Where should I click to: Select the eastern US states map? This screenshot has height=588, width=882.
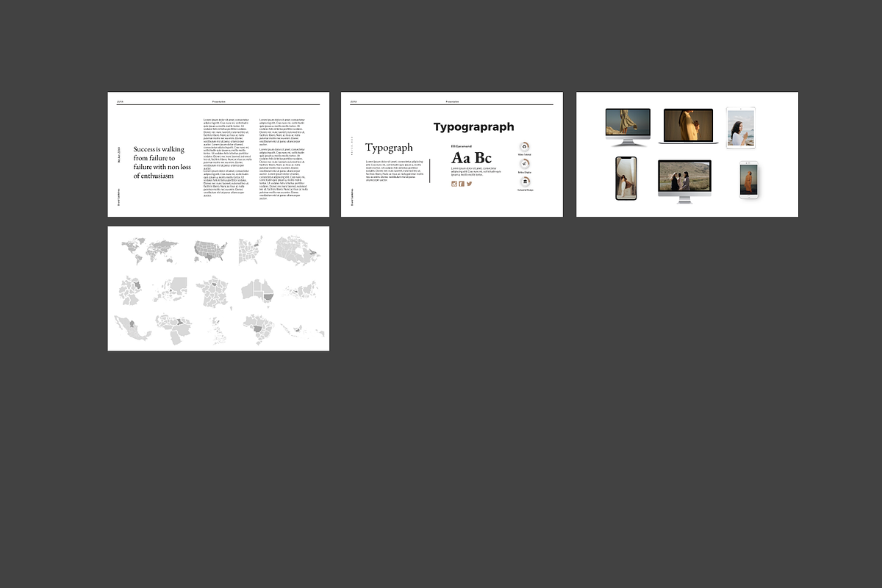(x=251, y=251)
